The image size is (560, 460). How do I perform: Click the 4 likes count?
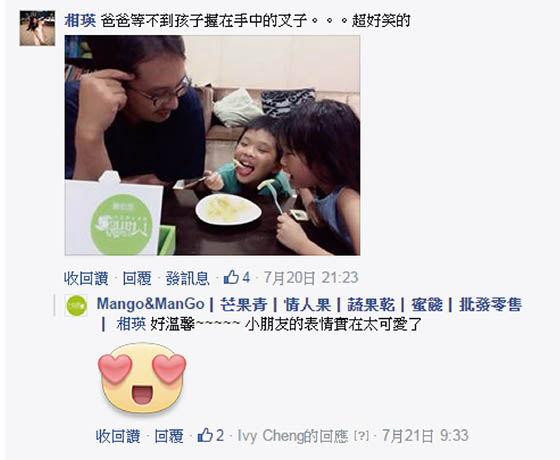246,278
